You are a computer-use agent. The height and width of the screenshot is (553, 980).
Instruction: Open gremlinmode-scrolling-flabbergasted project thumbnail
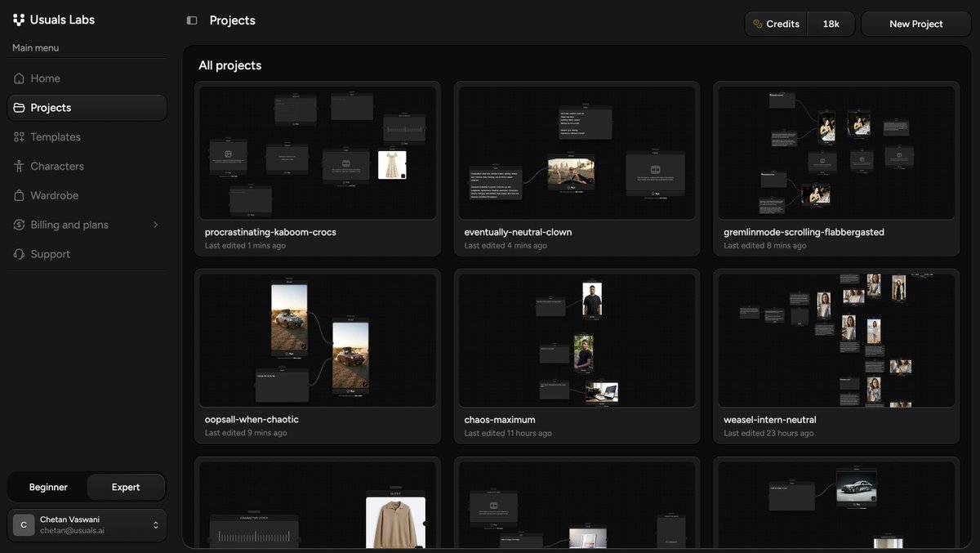pos(836,153)
